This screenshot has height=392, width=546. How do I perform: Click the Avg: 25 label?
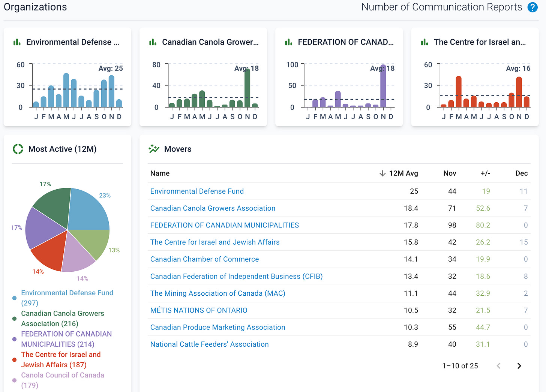(111, 68)
